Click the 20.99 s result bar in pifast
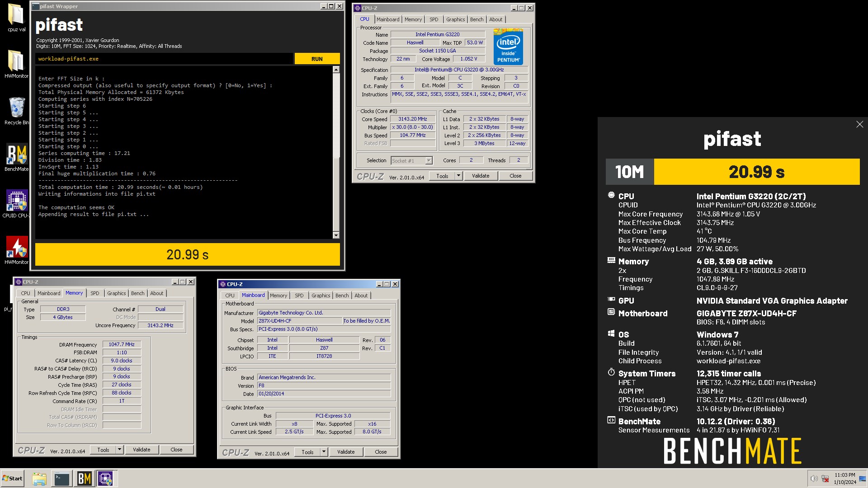This screenshot has height=488, width=868. click(x=188, y=255)
